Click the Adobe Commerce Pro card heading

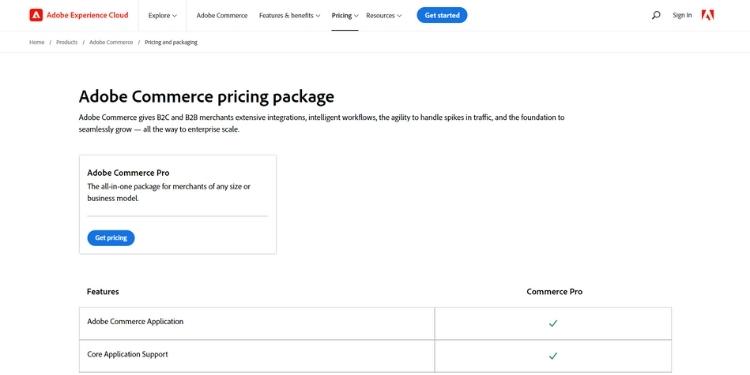click(x=128, y=173)
